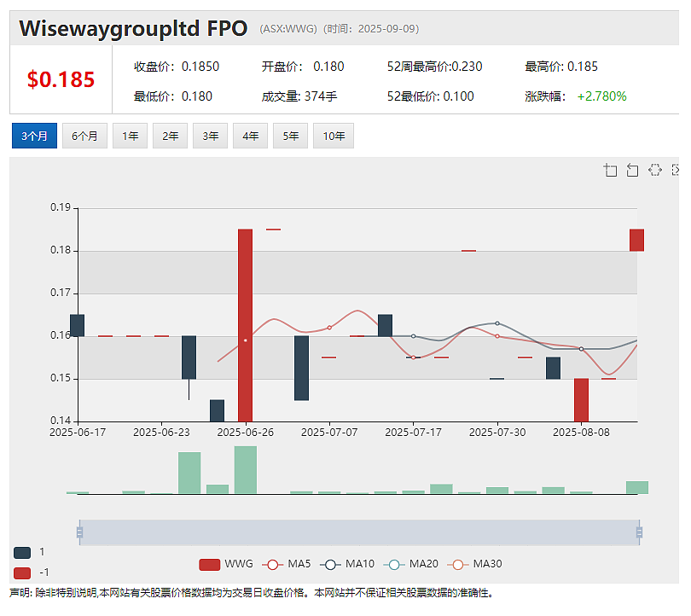This screenshot has height=616, width=691.
Task: Click left handle of data zoom slider
Action: 80,532
